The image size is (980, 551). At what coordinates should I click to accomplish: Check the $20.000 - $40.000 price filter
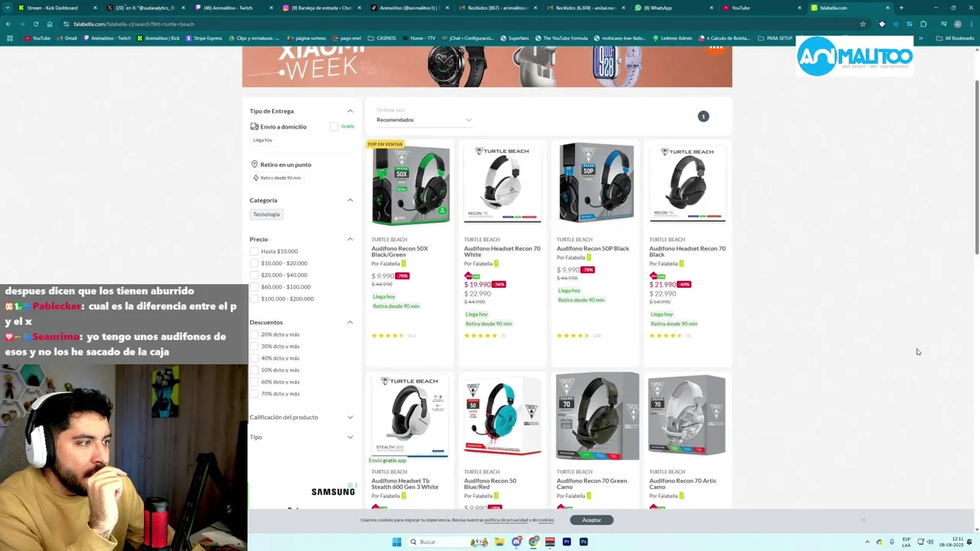click(x=254, y=275)
